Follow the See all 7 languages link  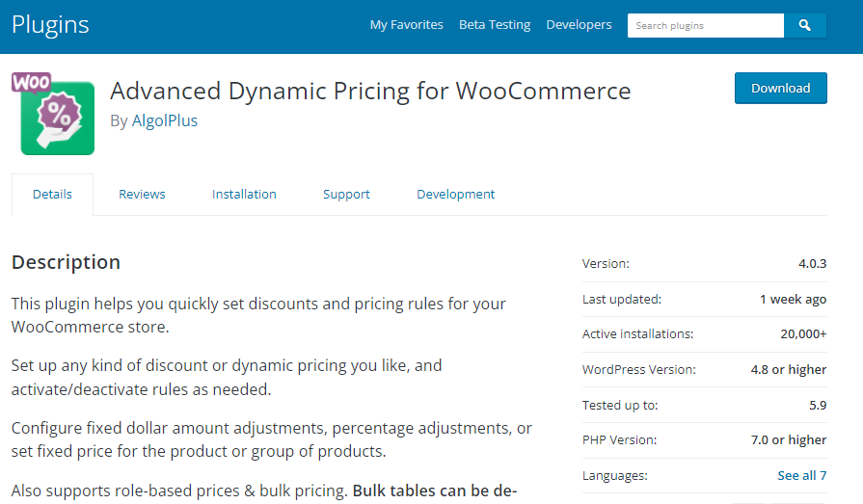[801, 475]
